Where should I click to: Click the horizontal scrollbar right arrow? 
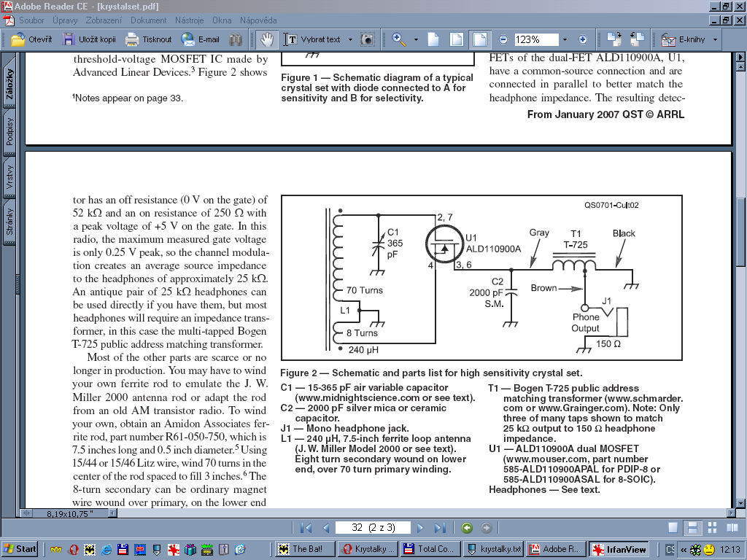click(731, 513)
